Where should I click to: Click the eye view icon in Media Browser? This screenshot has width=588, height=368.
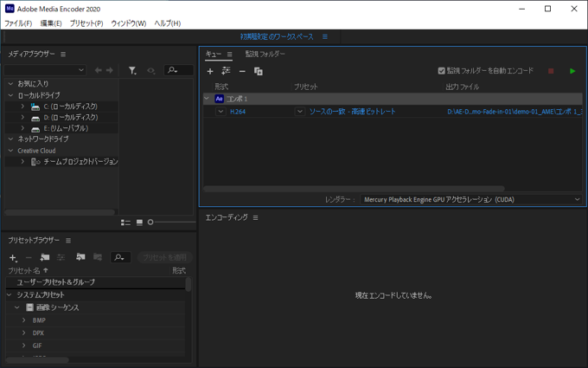click(150, 70)
